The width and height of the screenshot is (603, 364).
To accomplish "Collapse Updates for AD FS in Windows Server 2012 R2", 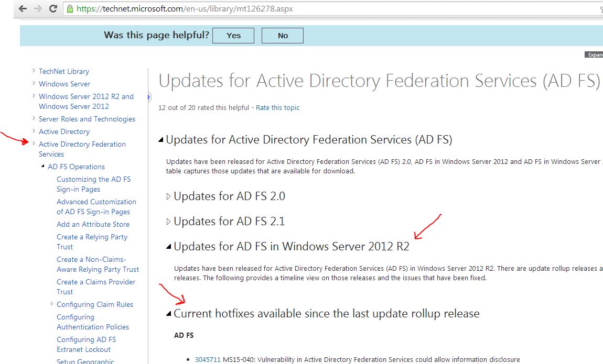I will pos(168,247).
